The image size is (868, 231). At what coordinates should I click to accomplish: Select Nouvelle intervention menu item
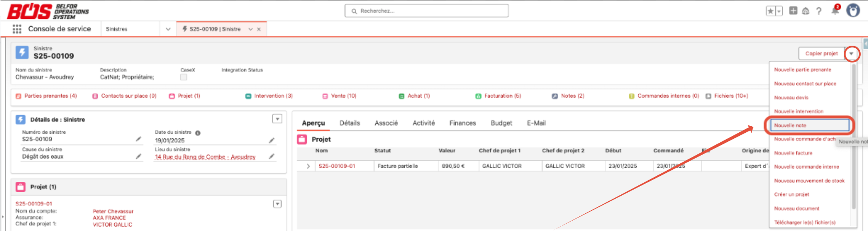click(x=799, y=111)
